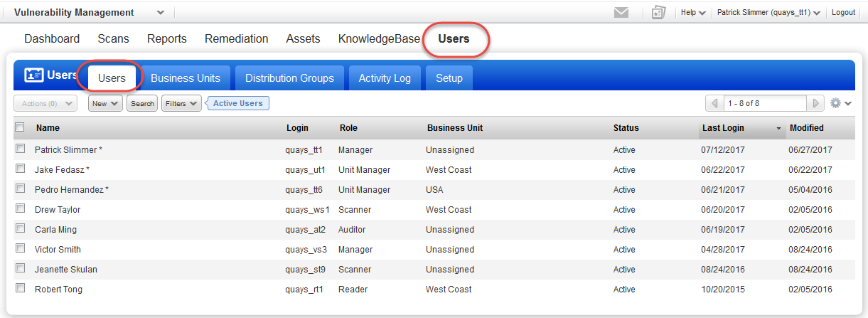Expand the Vulnerability Management module dropdown
The image size is (868, 318).
[160, 13]
